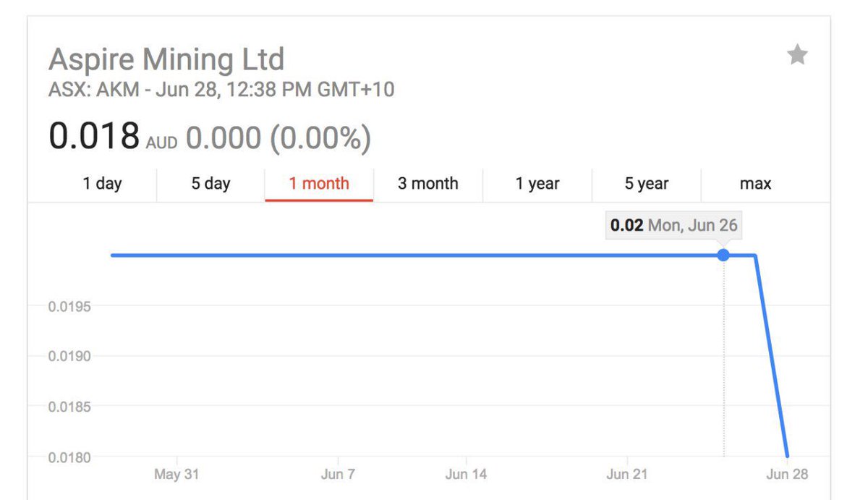
Task: Switch chart to 5 year range
Action: pyautogui.click(x=646, y=184)
